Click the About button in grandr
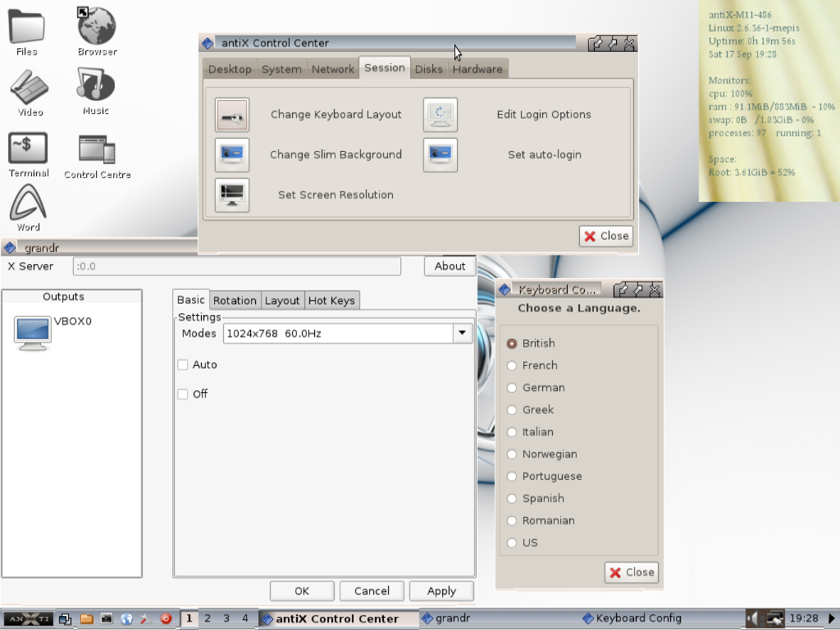840x630 pixels. pos(450,267)
